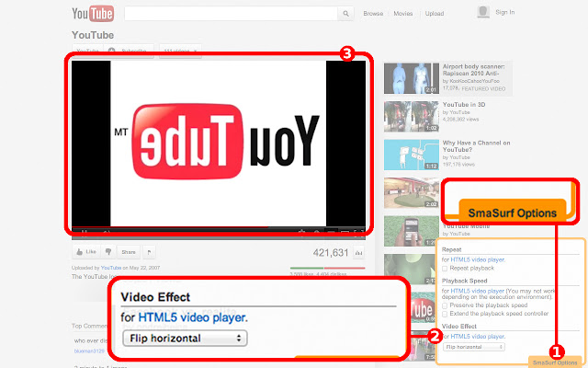Click the '421,631' view count
This screenshot has height=368, width=588.
pos(331,253)
